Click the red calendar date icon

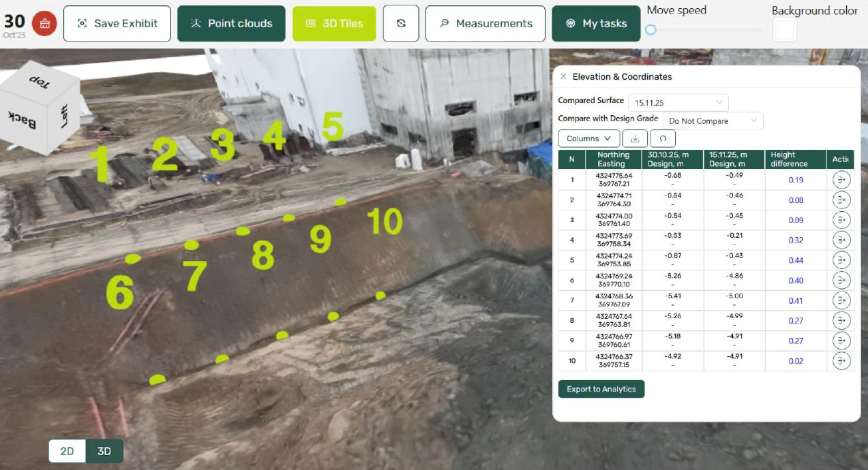pos(44,23)
